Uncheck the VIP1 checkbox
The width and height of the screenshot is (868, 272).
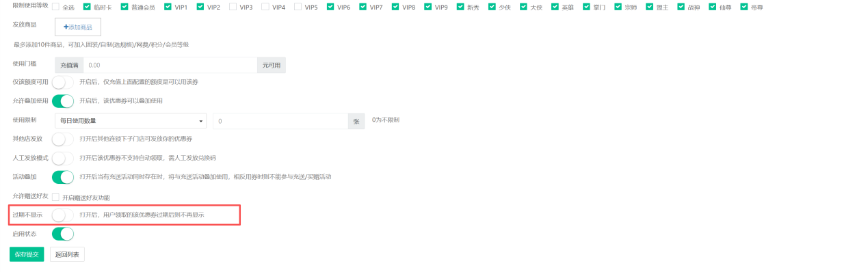(167, 7)
